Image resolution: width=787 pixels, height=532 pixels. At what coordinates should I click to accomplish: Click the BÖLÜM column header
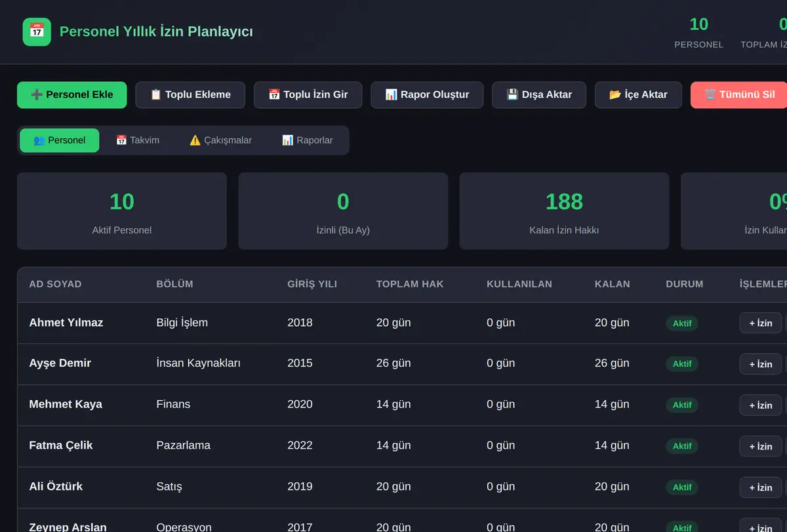coord(175,284)
